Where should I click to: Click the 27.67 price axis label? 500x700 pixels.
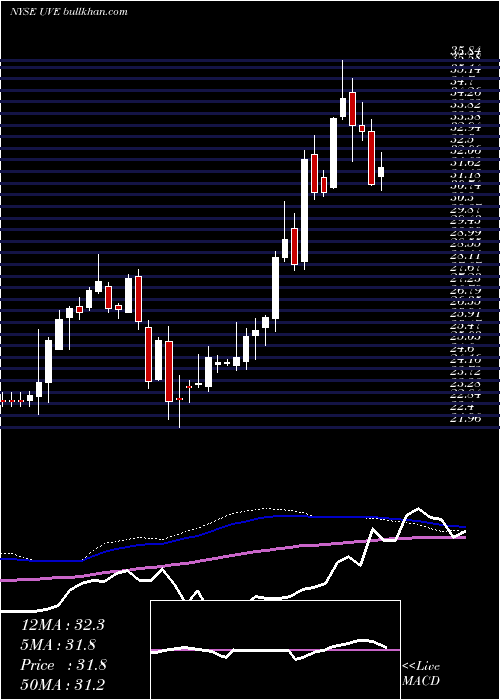pos(466,268)
